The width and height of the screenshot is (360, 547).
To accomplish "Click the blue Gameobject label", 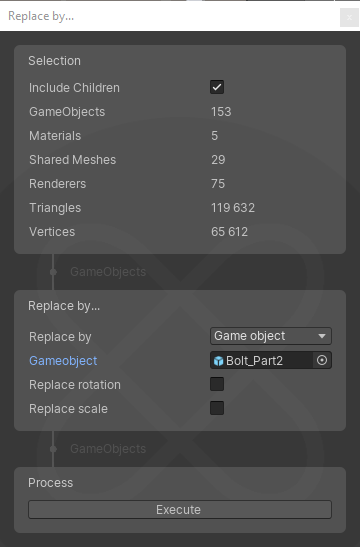I will [63, 361].
